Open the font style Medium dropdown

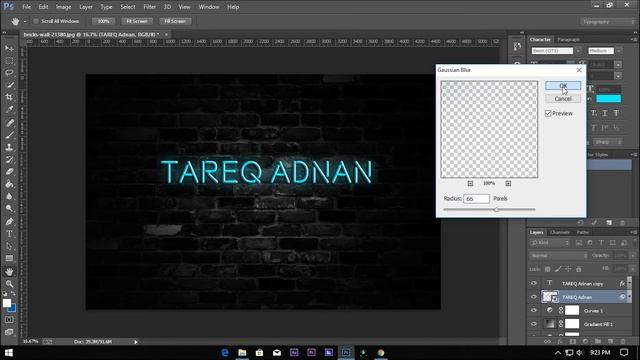(x=619, y=51)
